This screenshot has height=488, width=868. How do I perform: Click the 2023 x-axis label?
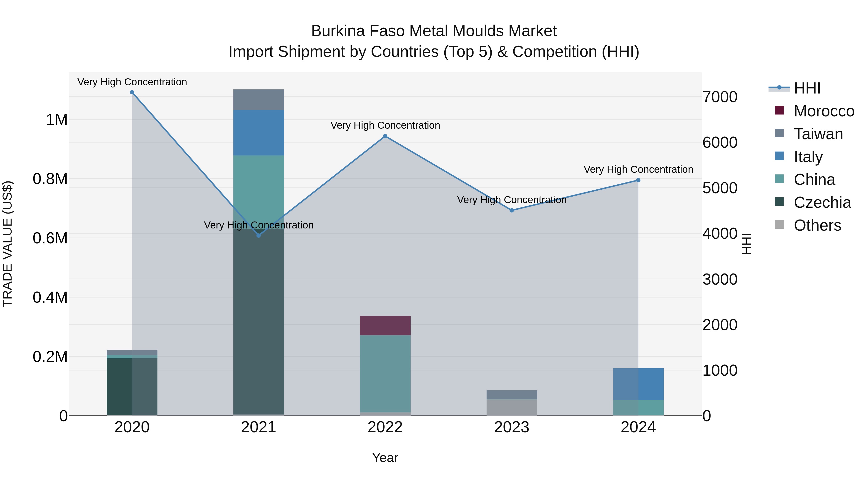(x=512, y=427)
